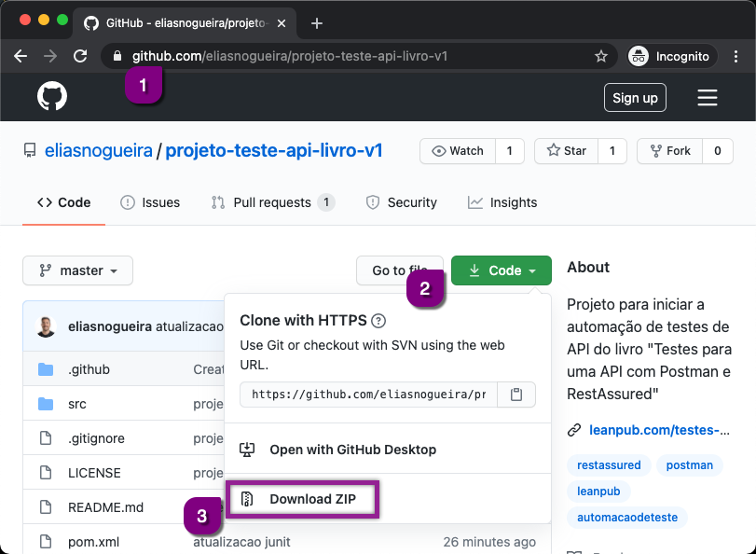Switch to the Code tab
Image resolution: width=756 pixels, height=554 pixels.
pyautogui.click(x=63, y=202)
